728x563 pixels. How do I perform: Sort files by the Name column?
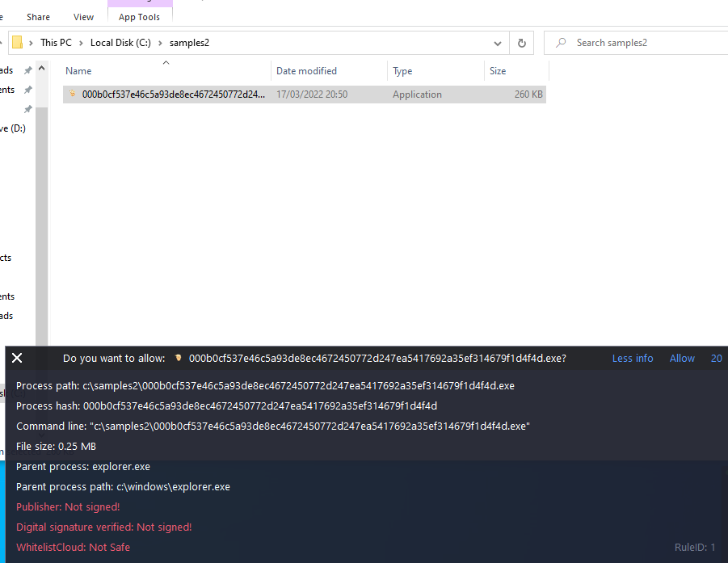click(78, 71)
